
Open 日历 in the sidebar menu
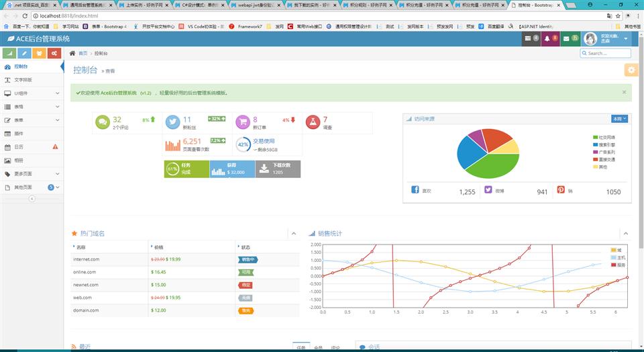click(19, 146)
